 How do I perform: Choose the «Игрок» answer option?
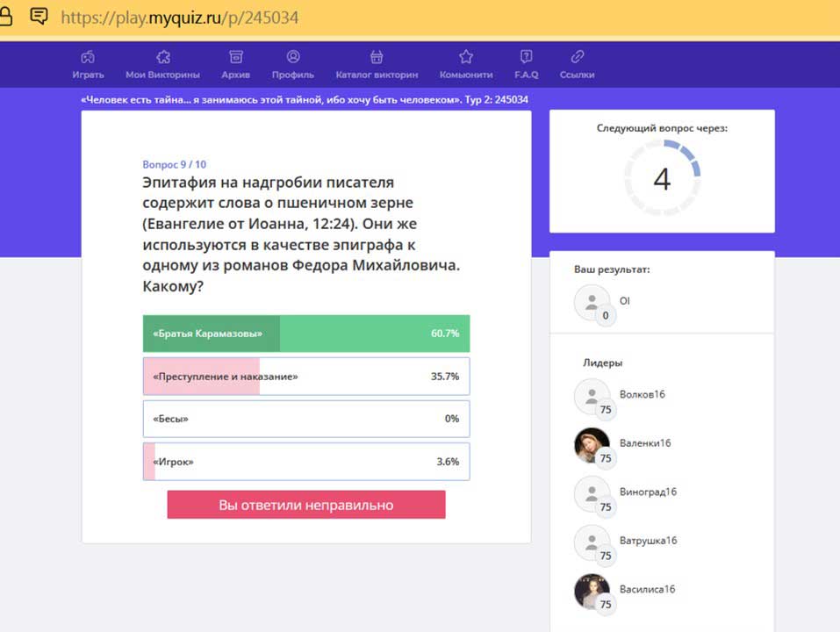point(305,462)
